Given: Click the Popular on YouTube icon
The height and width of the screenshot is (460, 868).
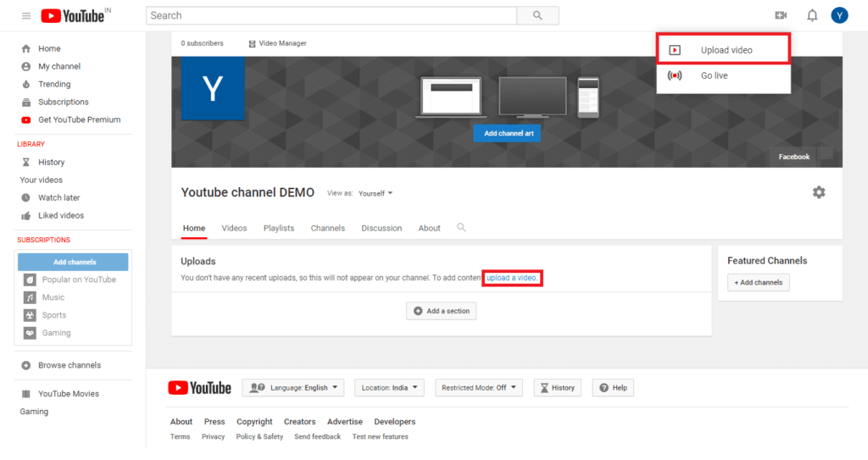Looking at the screenshot, I should click(x=30, y=280).
